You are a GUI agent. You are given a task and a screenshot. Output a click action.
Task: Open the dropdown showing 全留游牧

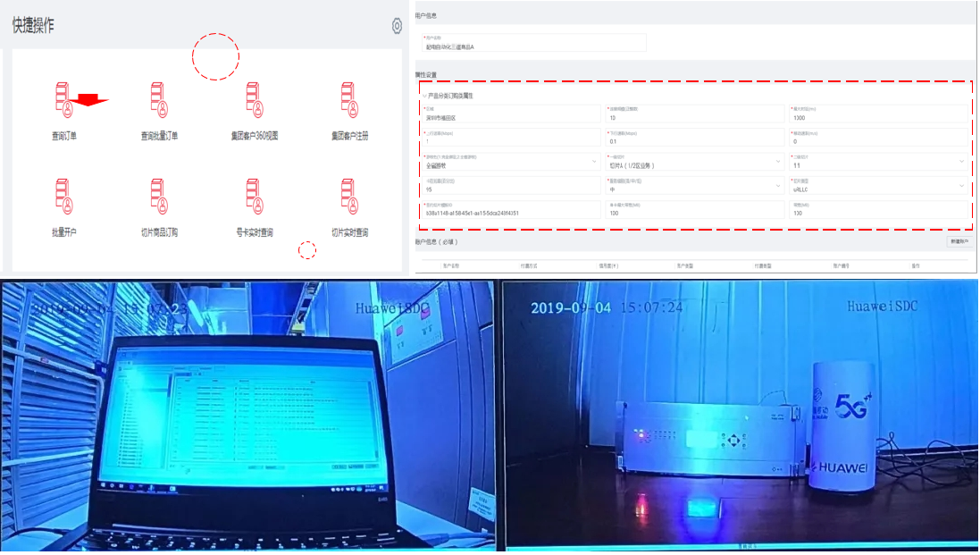point(509,165)
